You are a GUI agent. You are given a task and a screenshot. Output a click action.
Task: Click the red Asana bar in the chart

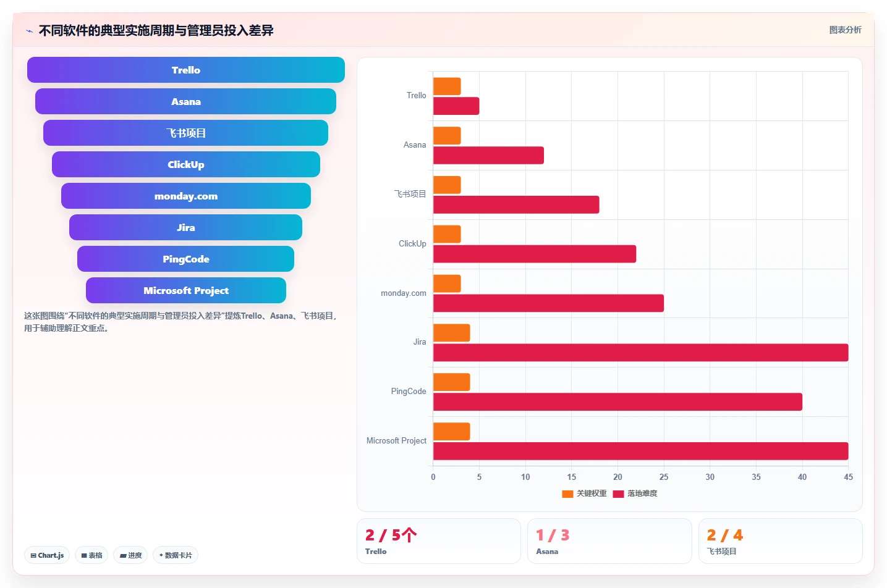(x=488, y=156)
